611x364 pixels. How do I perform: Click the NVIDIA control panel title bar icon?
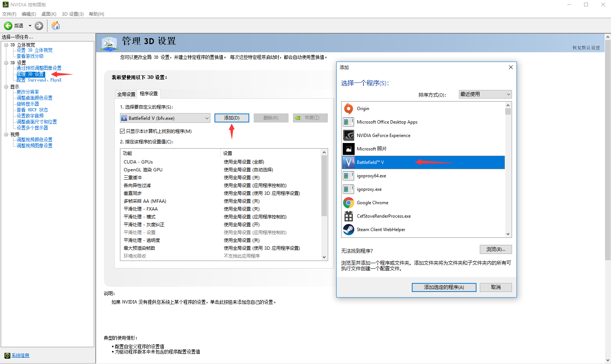(x=6, y=4)
